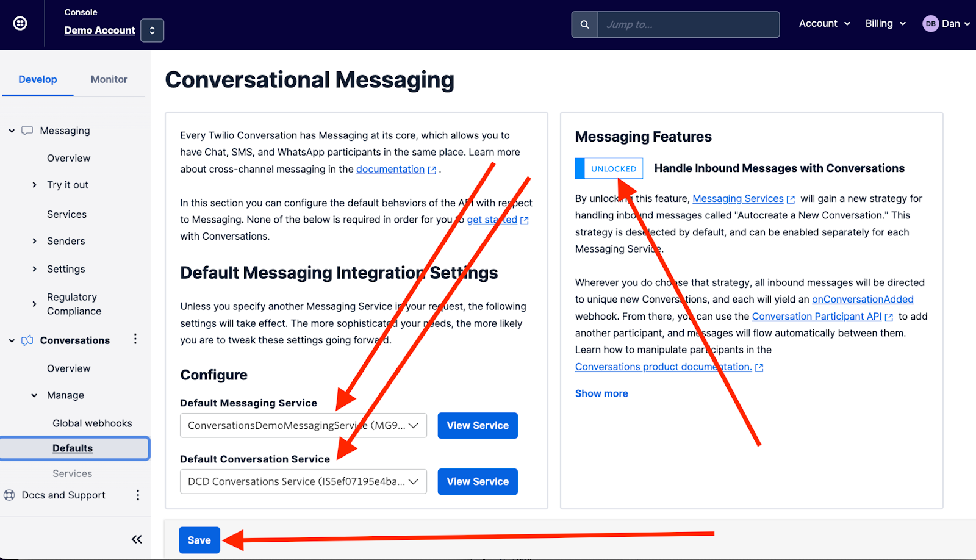This screenshot has width=976, height=560.
Task: Click the Conversations chat icon
Action: coord(27,340)
